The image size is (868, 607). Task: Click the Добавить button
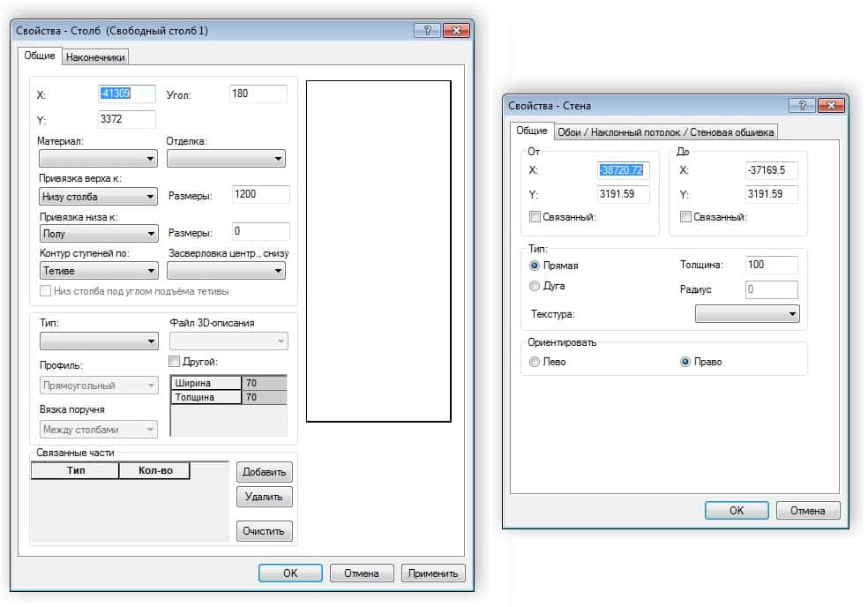point(264,472)
